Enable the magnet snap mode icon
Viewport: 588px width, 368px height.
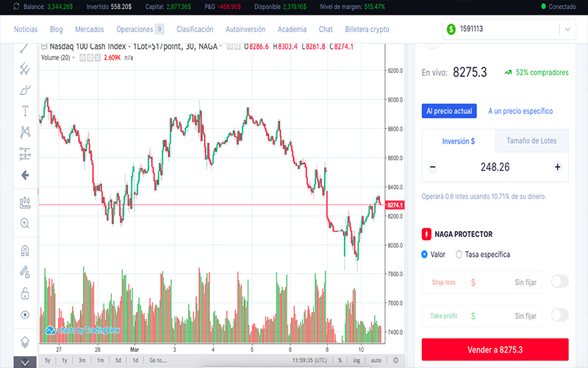click(25, 250)
